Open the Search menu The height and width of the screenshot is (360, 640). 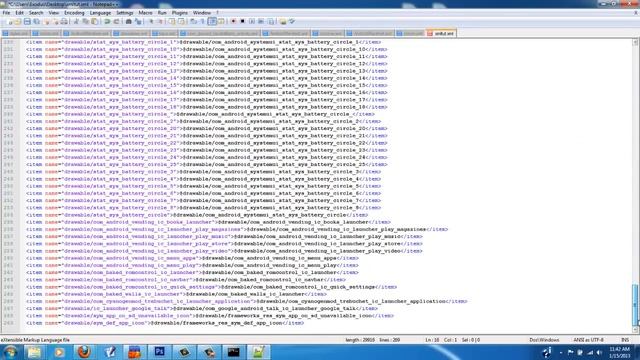[36, 13]
